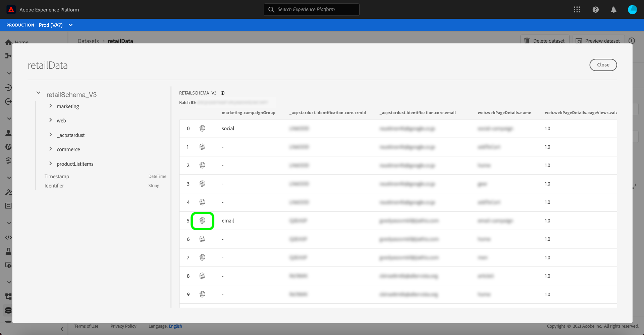
Task: Select the Identifier field in the schema tree
Action: (x=54, y=186)
